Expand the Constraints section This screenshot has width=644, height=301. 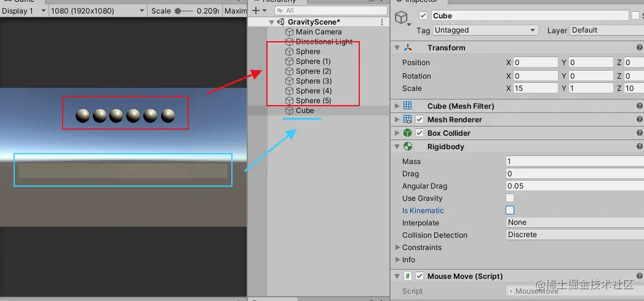(x=397, y=248)
